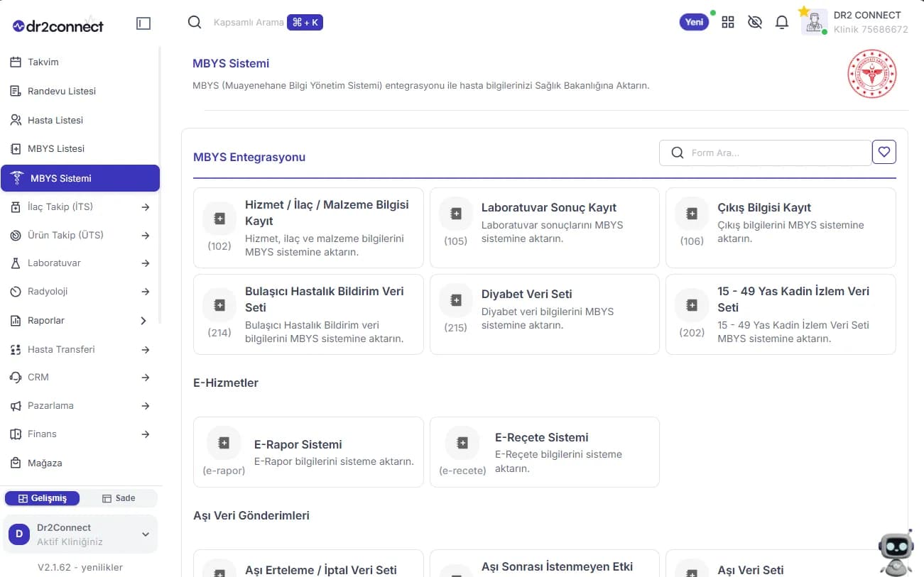Click the Diyabet Veri Seti icon (215)
924x577 pixels.
coord(456,300)
